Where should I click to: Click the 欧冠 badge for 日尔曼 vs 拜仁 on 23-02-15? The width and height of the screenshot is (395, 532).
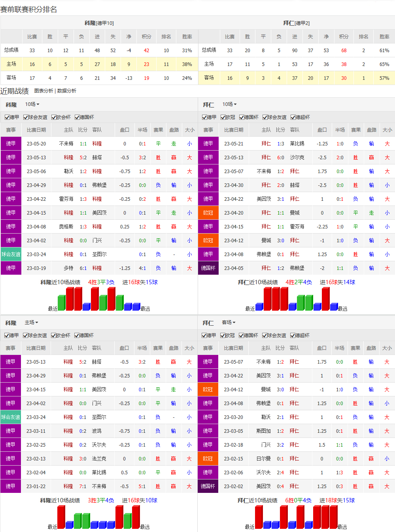[x=208, y=458]
